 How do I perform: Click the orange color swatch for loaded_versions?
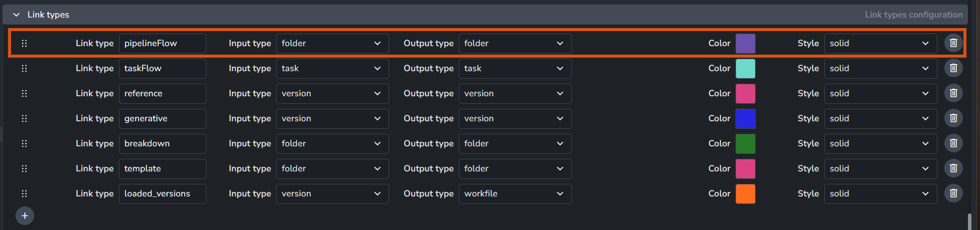click(x=745, y=194)
